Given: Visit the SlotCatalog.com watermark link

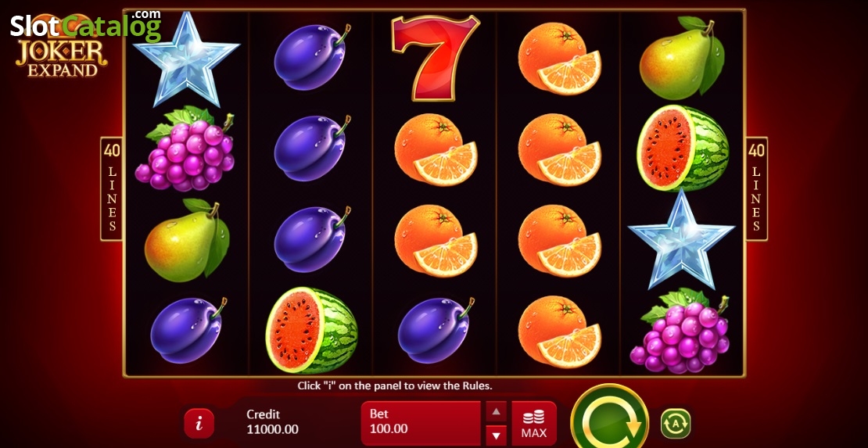Looking at the screenshot, I should (86, 24).
